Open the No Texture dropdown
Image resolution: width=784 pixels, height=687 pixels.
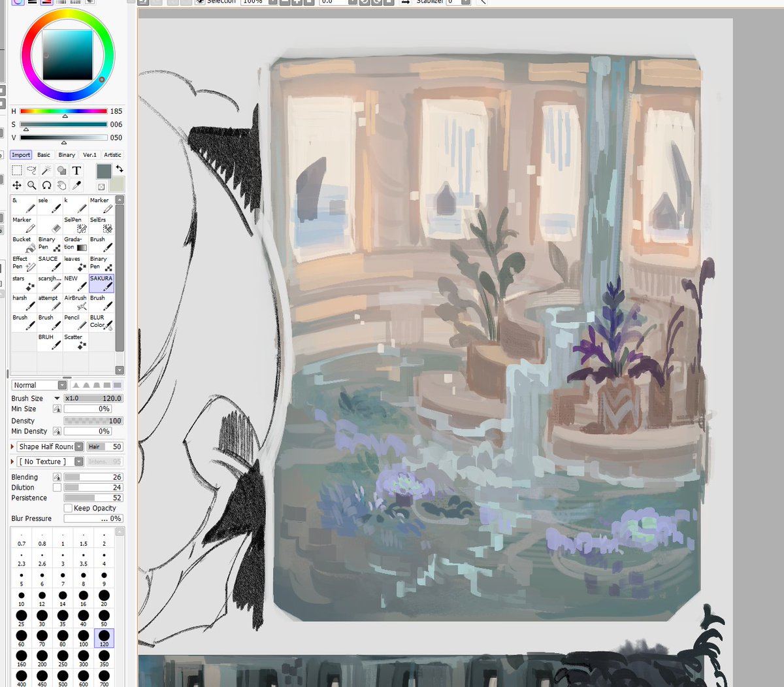79,461
